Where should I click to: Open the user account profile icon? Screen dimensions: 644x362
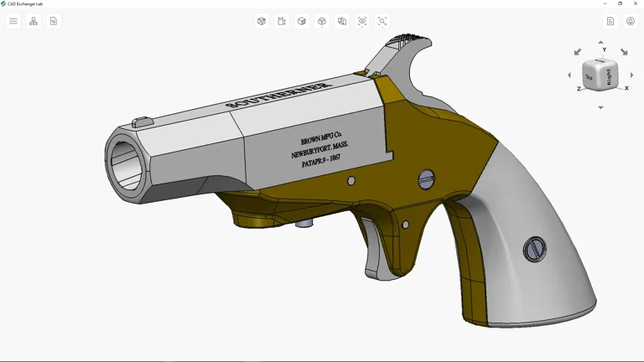[631, 21]
